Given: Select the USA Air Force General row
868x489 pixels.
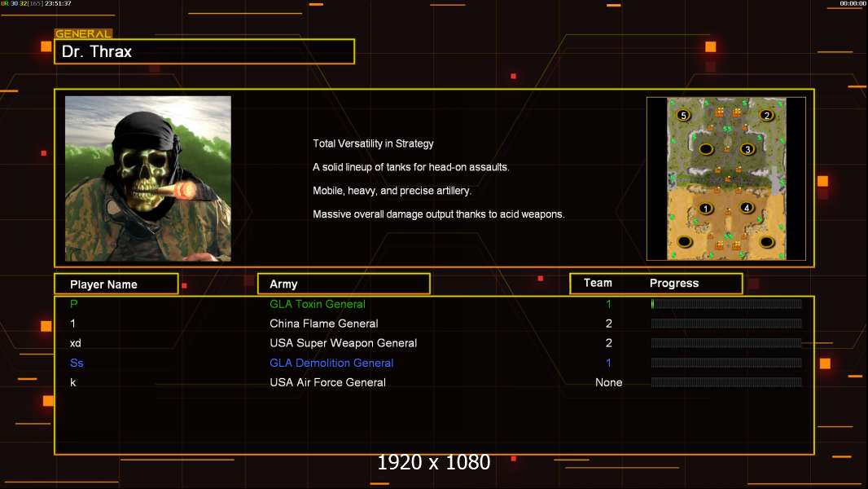Looking at the screenshot, I should (x=435, y=382).
